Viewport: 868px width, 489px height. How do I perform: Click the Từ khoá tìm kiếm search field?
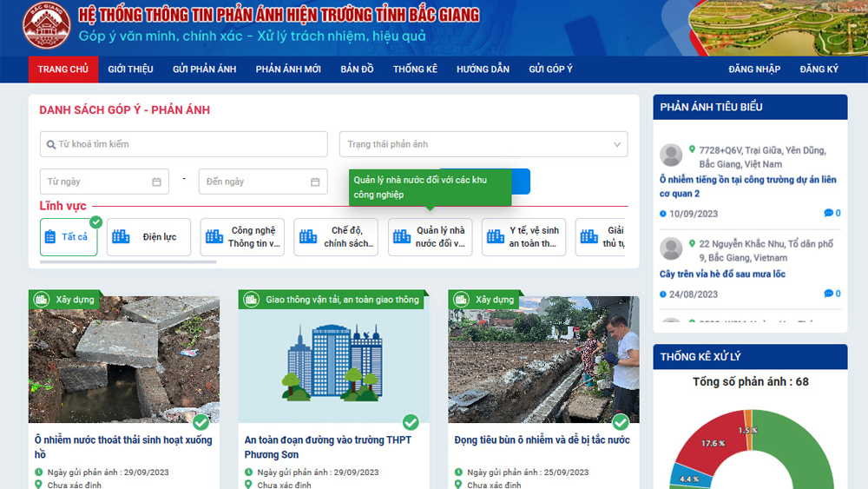pyautogui.click(x=184, y=144)
